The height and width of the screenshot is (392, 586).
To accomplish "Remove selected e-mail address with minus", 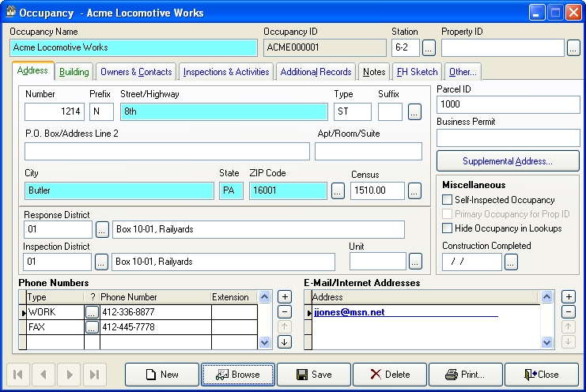I will [569, 311].
